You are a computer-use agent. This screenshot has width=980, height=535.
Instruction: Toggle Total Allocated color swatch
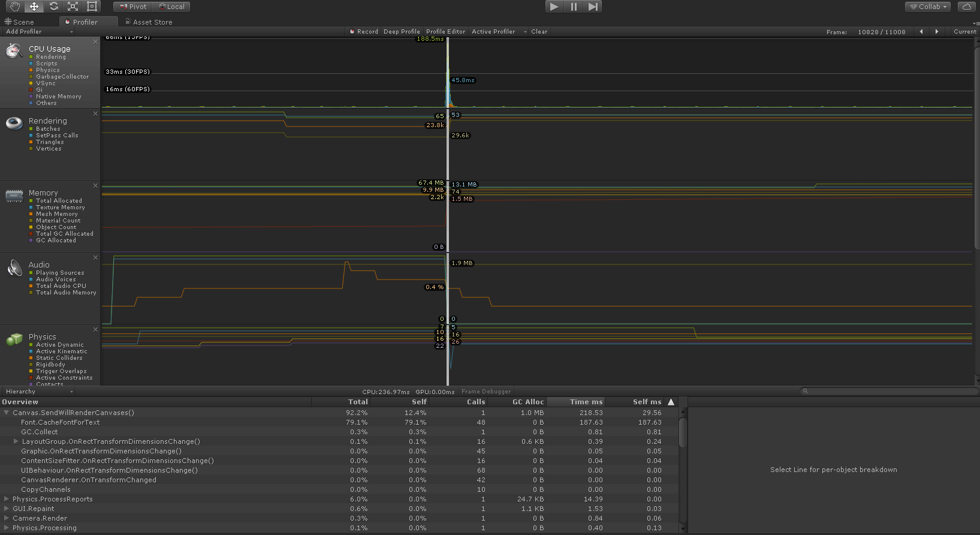coord(31,201)
